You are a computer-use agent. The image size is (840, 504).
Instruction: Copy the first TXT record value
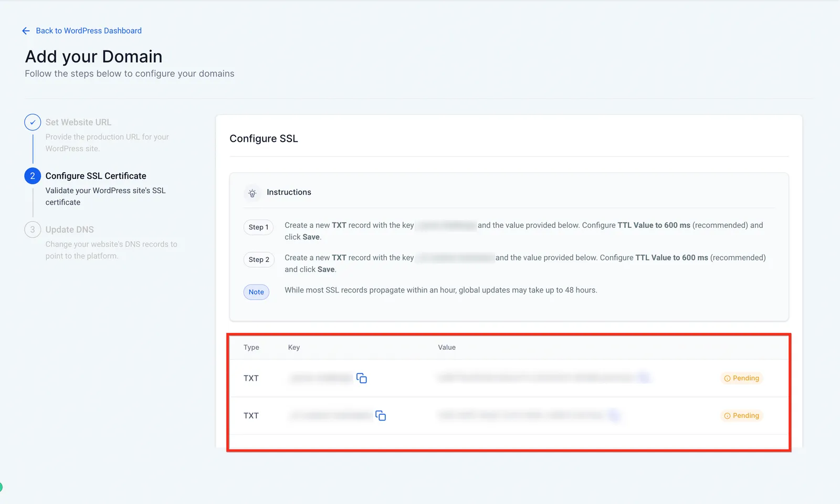[644, 377]
